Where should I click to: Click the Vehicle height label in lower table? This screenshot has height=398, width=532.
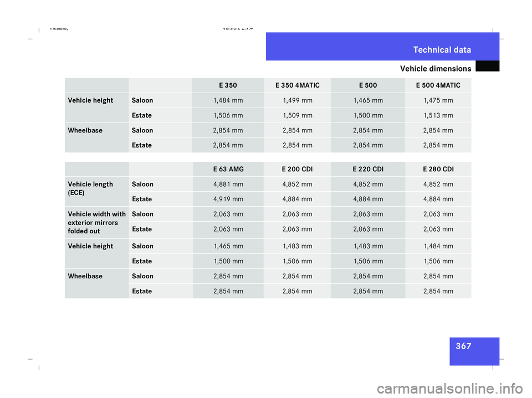tap(90, 246)
